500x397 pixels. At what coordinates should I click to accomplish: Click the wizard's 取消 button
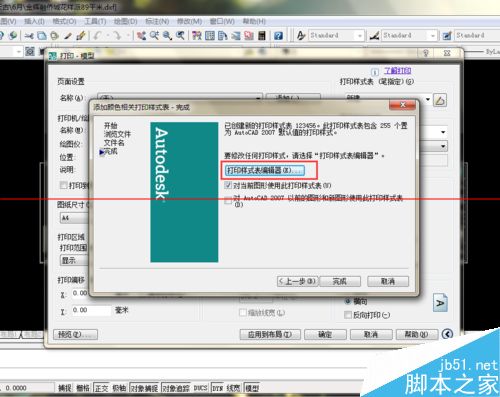[x=388, y=281]
